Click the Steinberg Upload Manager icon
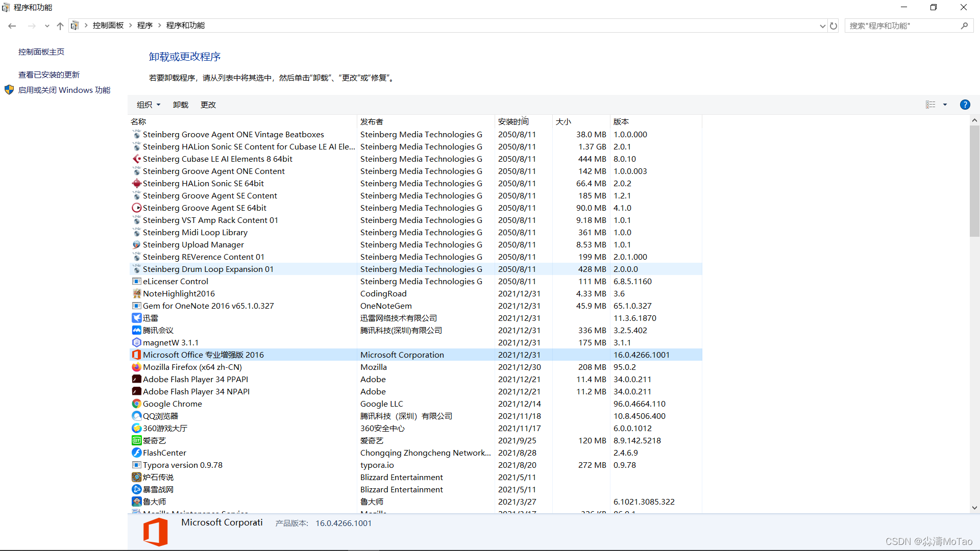This screenshot has height=551, width=980. [136, 244]
